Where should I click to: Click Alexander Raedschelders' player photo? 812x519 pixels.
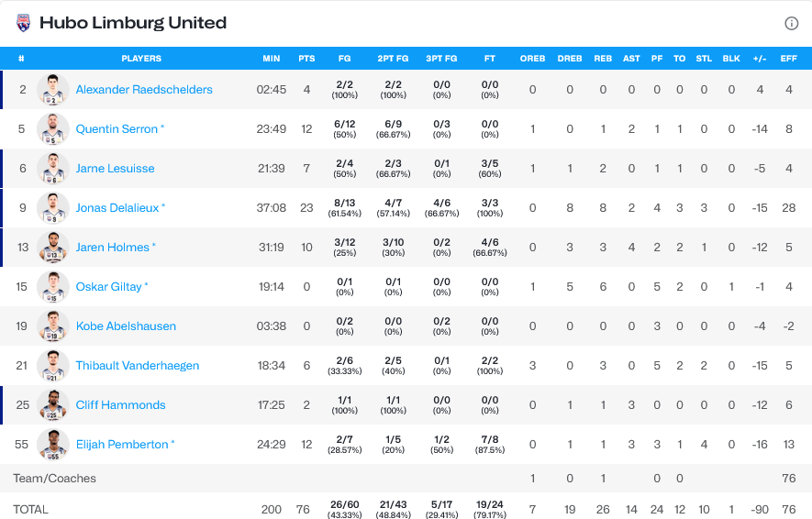(x=53, y=90)
